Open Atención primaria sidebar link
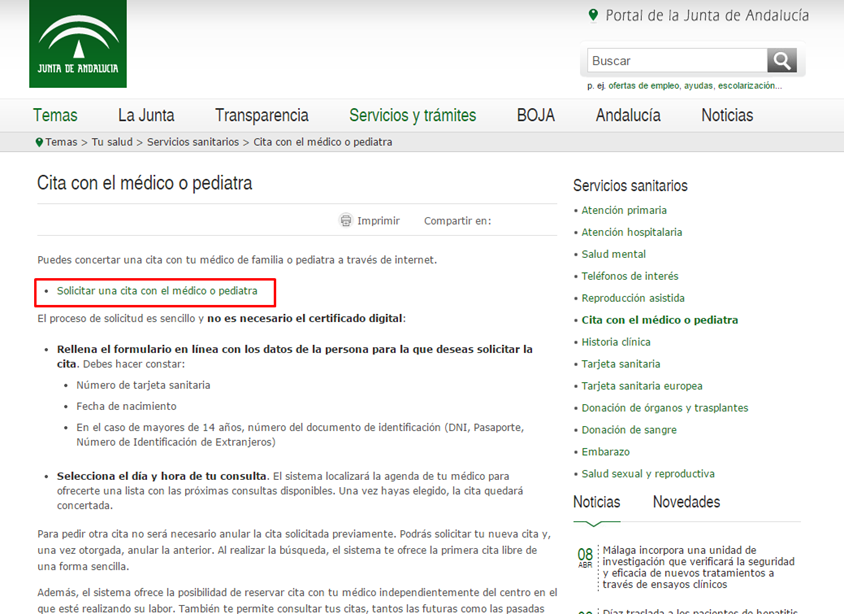844x614 pixels. click(x=624, y=210)
